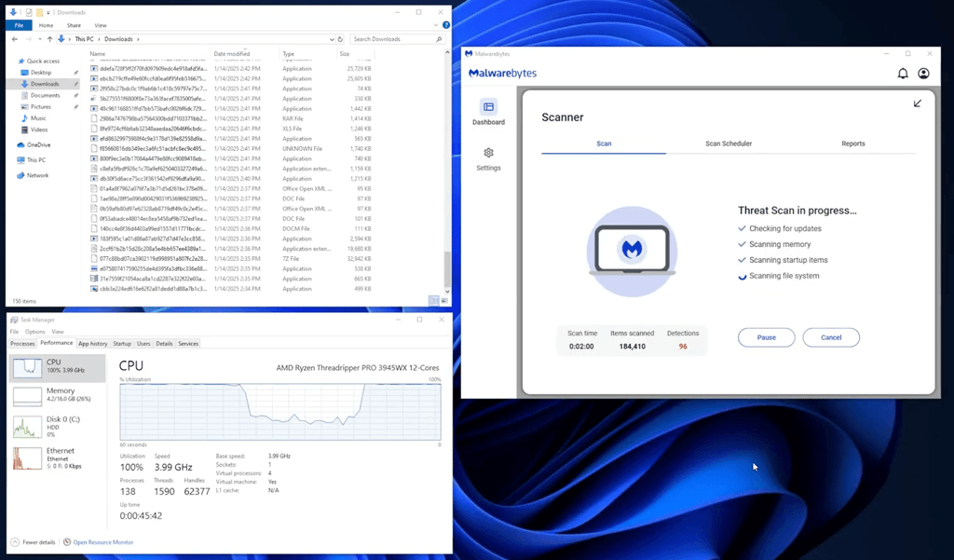Open the Share ribbon tab in Explorer
The width and height of the screenshot is (954, 560).
coord(74,25)
